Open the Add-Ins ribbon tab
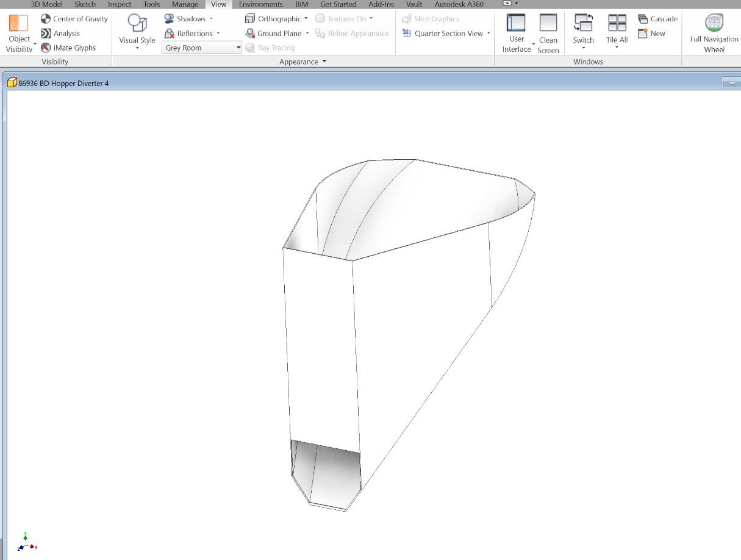This screenshot has width=741, height=560. click(381, 4)
